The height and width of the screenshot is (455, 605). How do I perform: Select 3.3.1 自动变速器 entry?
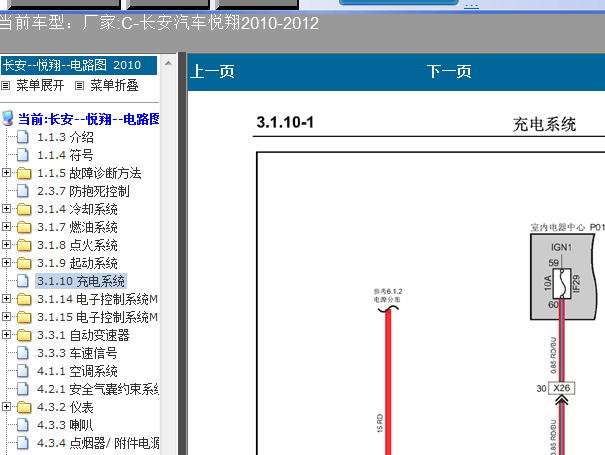click(x=83, y=335)
